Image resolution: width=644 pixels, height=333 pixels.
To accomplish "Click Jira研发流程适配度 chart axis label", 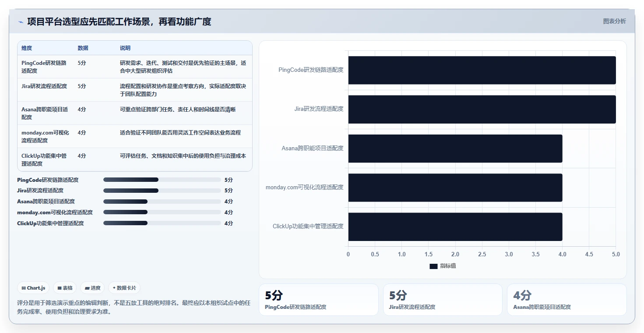I will point(319,109).
